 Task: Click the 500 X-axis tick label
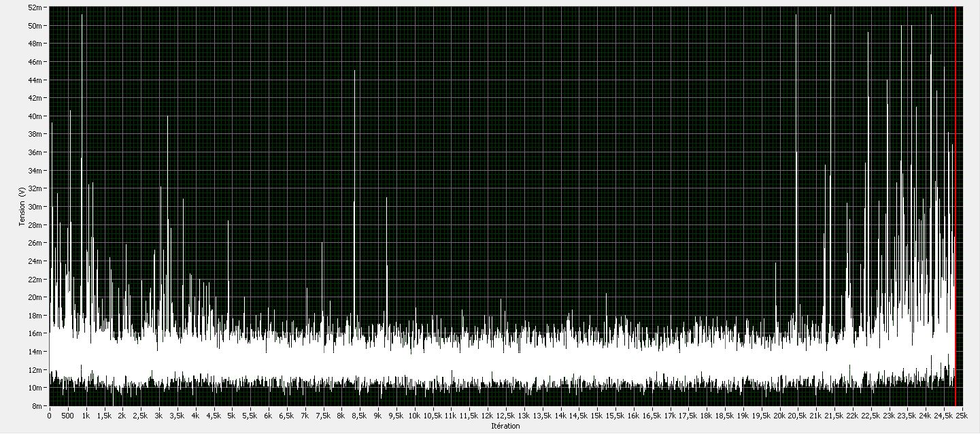(67, 415)
